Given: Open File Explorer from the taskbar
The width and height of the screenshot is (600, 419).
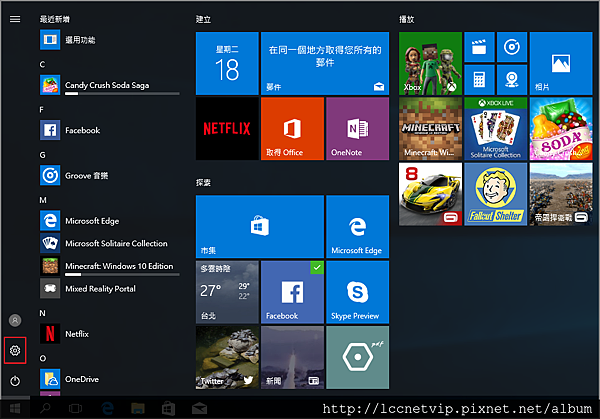Looking at the screenshot, I should tap(138, 409).
